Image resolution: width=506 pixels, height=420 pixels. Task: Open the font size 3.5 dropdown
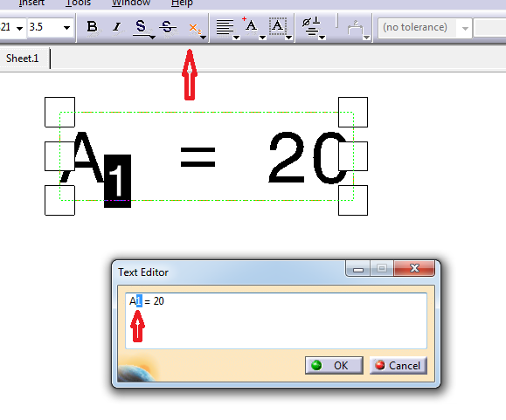(x=66, y=28)
